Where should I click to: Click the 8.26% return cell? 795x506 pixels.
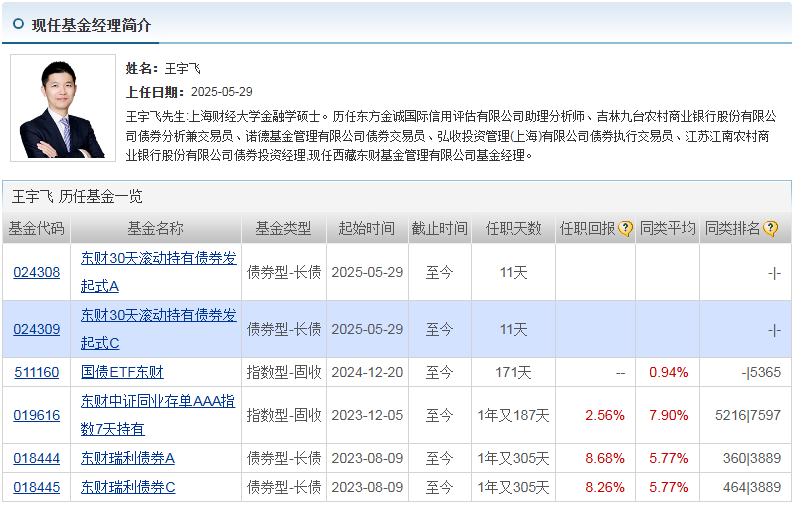[605, 487]
